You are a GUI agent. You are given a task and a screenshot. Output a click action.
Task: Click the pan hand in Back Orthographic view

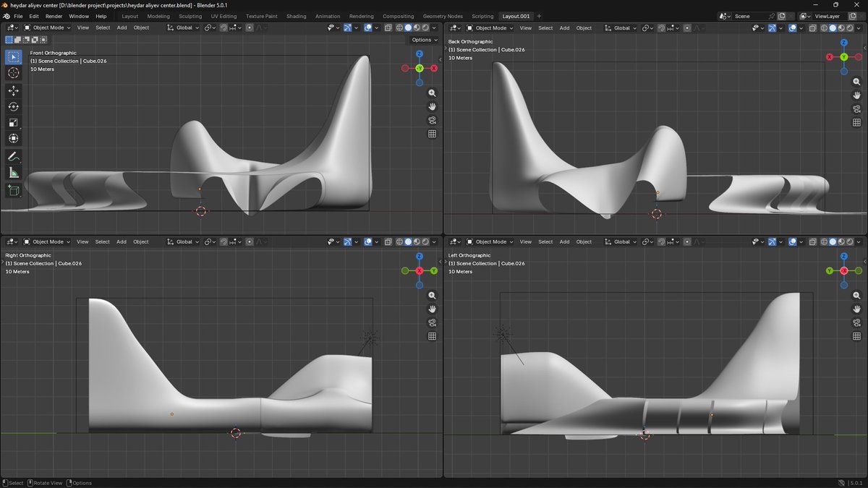856,95
